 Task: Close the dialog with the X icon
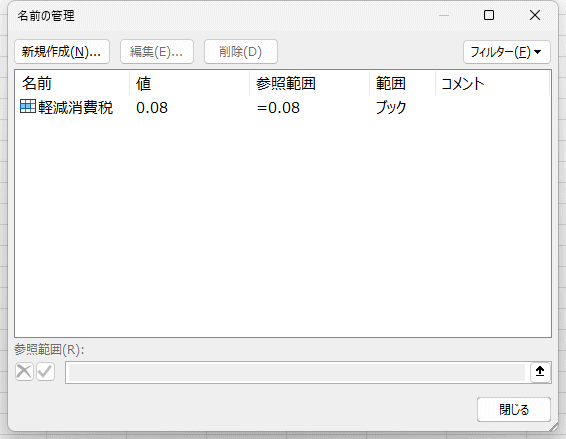[x=535, y=15]
